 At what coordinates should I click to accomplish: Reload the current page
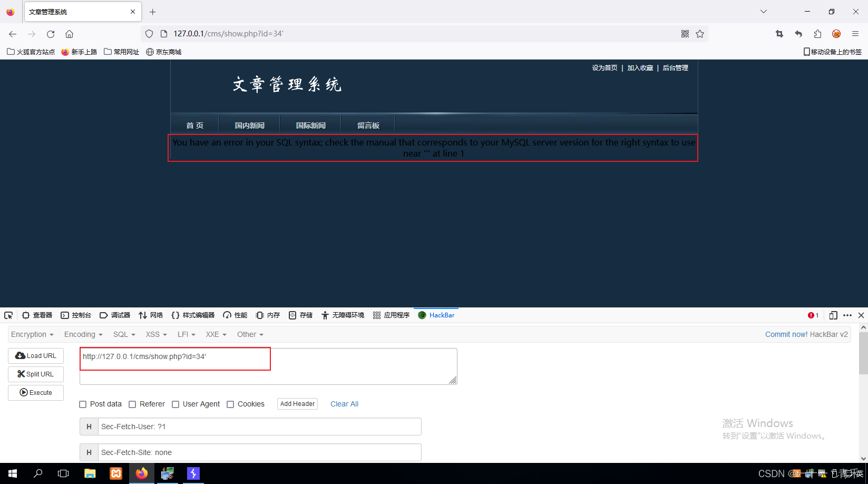(x=51, y=34)
